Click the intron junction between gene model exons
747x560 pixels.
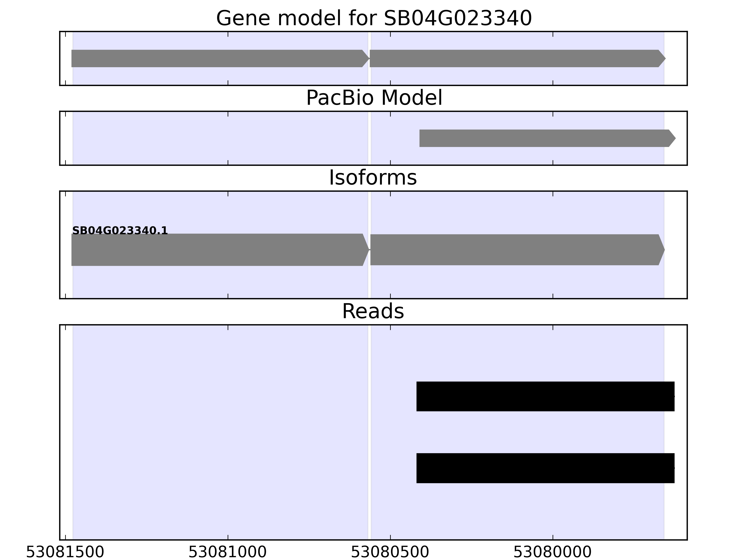coord(370,58)
